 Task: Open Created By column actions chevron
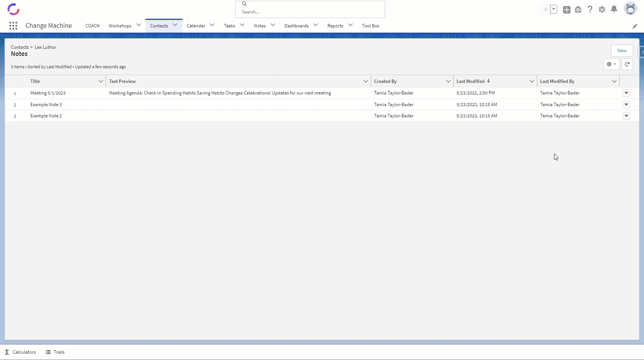tap(448, 81)
